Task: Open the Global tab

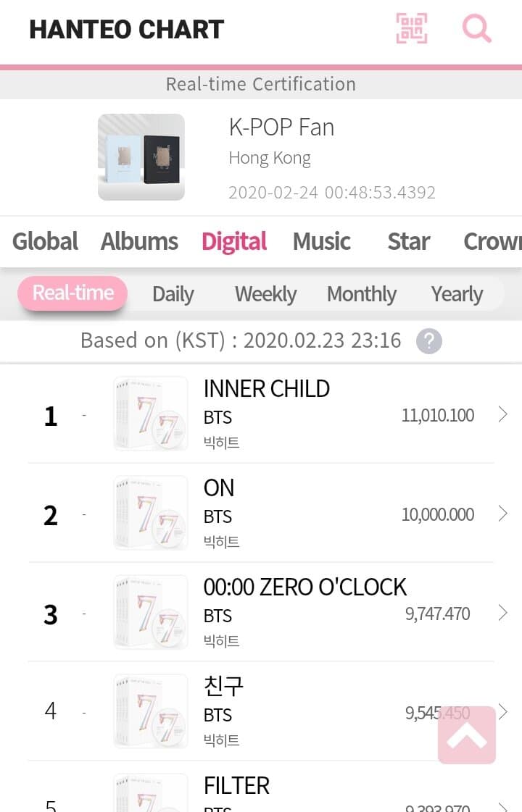Action: (x=45, y=241)
